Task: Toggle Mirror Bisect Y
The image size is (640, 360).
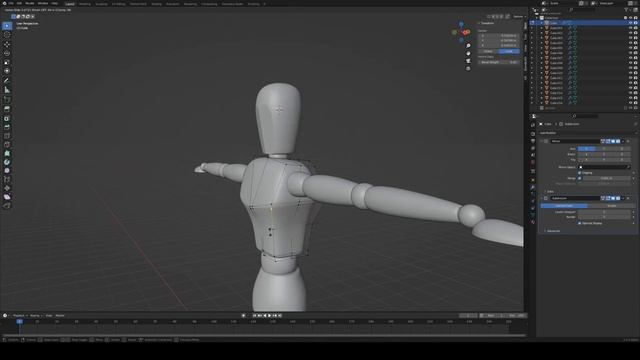Action: tap(604, 154)
